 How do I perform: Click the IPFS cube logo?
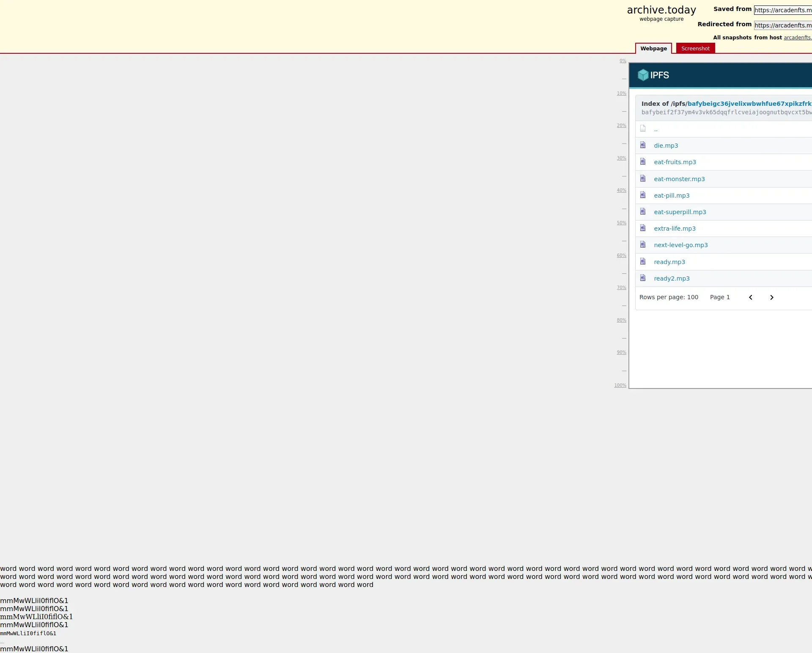[643, 75]
